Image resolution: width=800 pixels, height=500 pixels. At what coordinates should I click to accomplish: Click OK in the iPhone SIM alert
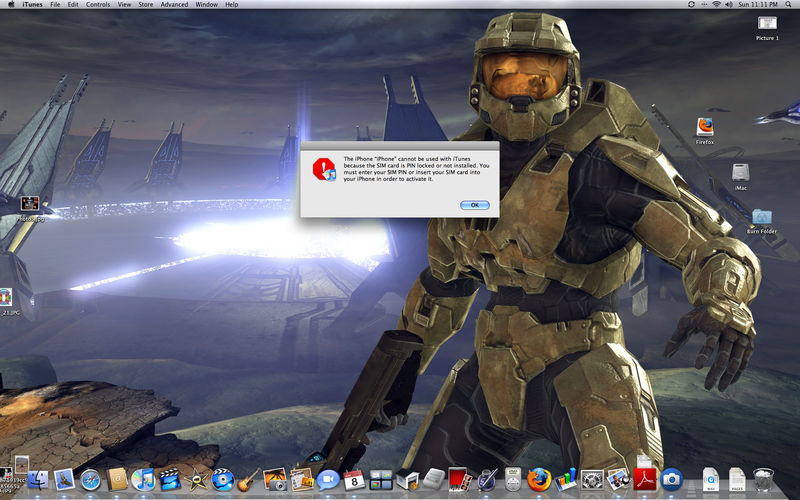[474, 205]
